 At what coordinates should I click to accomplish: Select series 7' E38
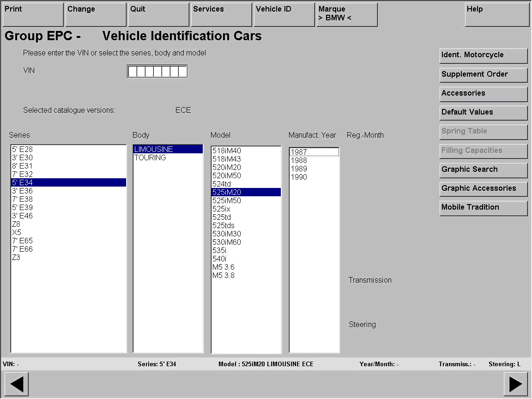point(68,199)
